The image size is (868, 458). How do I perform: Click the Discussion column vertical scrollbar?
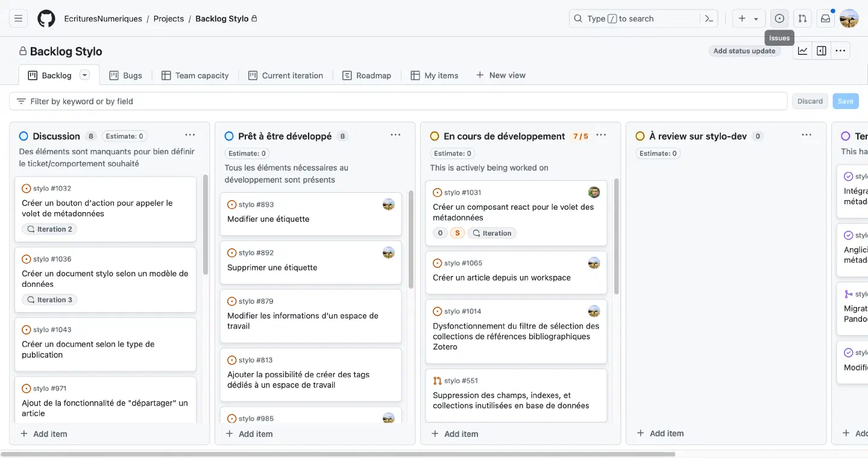coord(205,224)
